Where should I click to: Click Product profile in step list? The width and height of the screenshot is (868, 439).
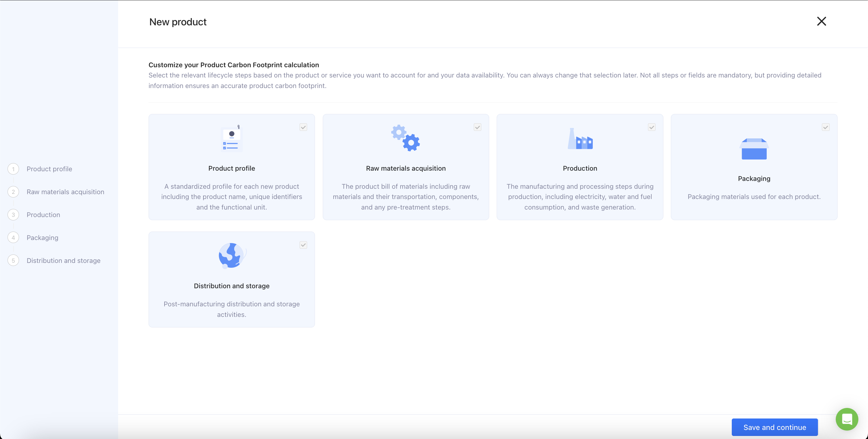click(x=49, y=169)
